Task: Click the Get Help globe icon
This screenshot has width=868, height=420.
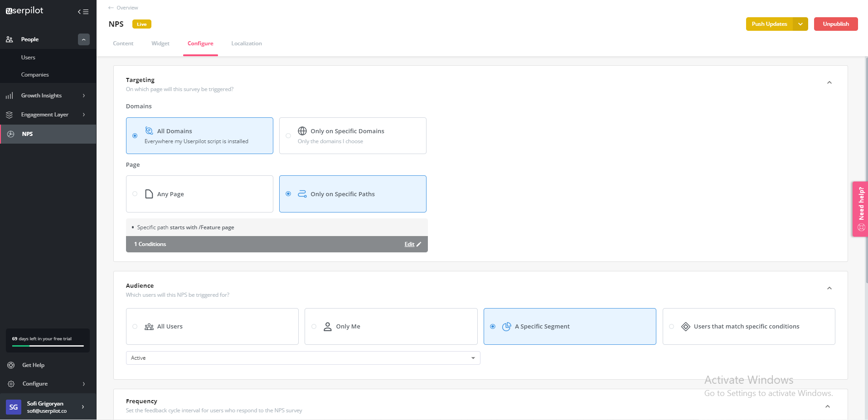Action: (x=10, y=365)
